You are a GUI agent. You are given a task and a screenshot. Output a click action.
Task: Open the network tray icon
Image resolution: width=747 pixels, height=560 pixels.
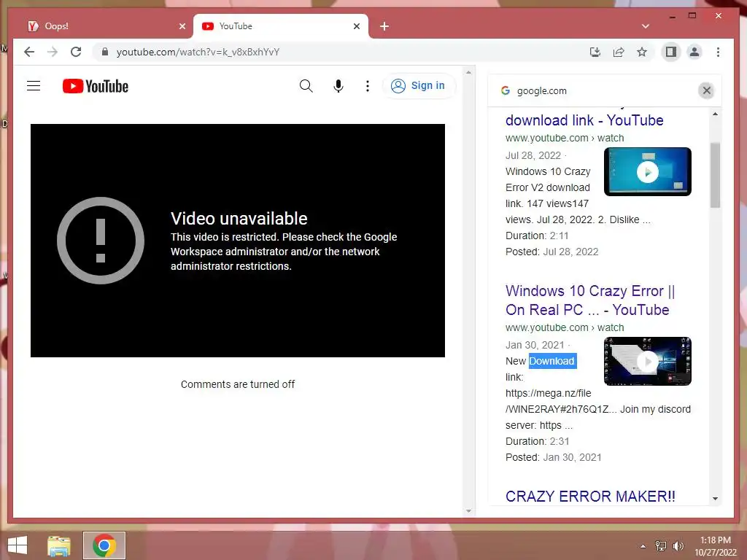coord(661,546)
